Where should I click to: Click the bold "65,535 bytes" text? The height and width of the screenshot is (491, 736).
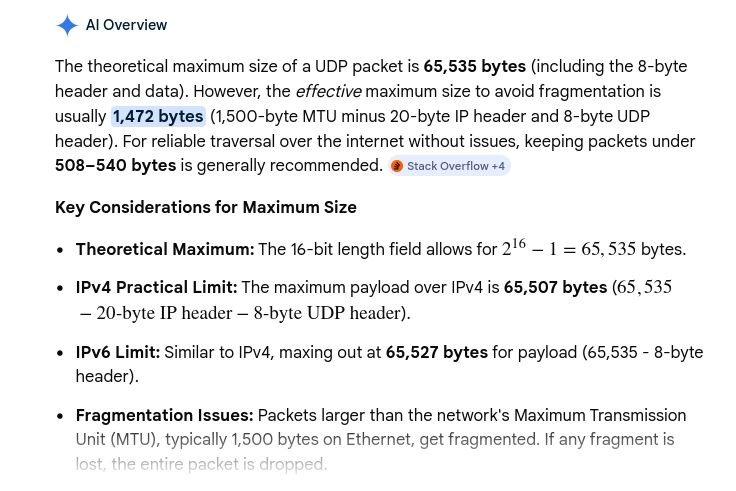pyautogui.click(x=474, y=66)
